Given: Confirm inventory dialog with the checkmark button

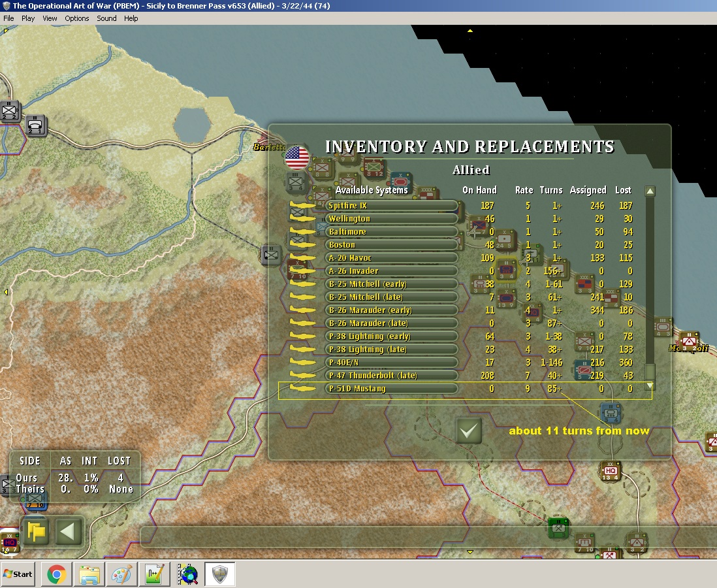Looking at the screenshot, I should click(469, 431).
